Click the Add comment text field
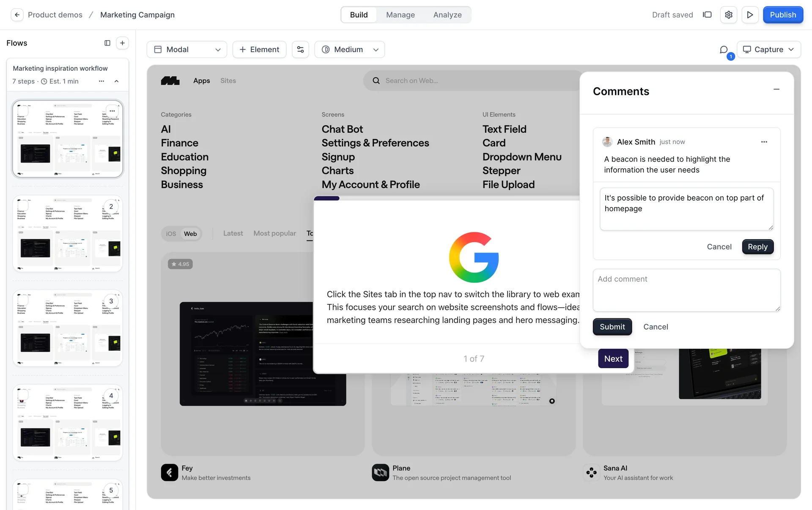This screenshot has height=510, width=812. tap(686, 290)
